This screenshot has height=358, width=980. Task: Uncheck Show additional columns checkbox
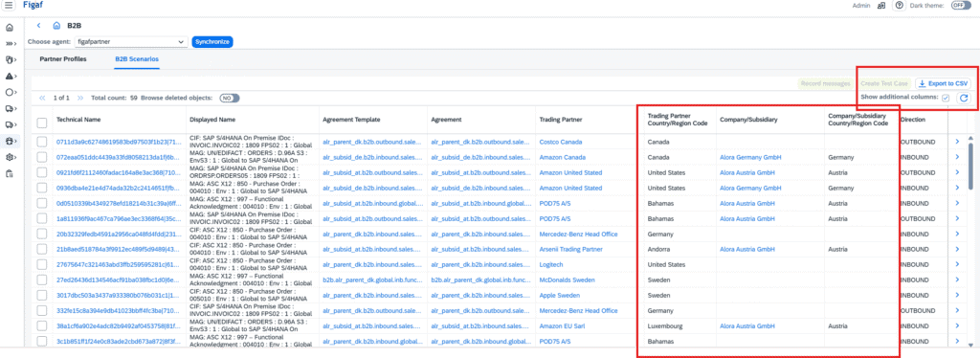point(947,98)
